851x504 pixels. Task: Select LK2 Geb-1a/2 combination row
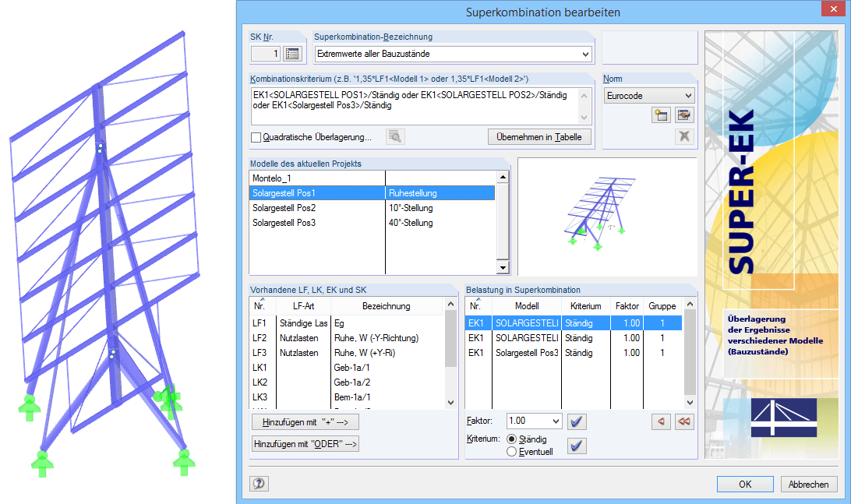(346, 382)
